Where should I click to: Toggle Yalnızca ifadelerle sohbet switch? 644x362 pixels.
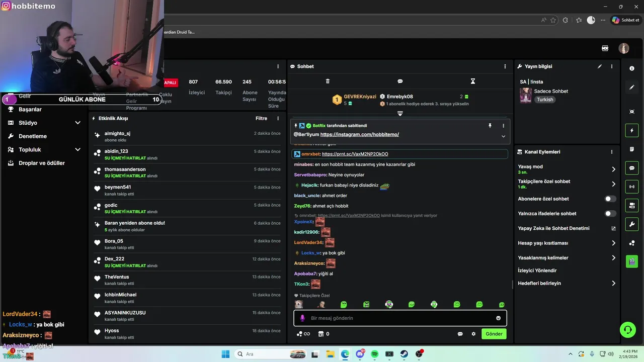pyautogui.click(x=610, y=214)
